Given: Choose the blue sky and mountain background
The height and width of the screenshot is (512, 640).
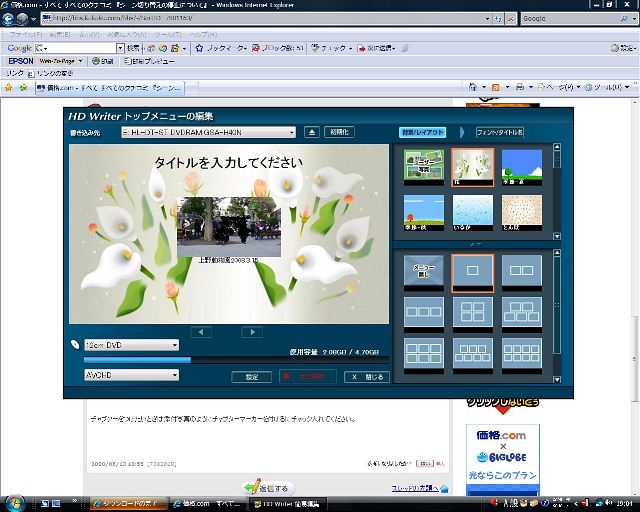Looking at the screenshot, I should 522,167.
